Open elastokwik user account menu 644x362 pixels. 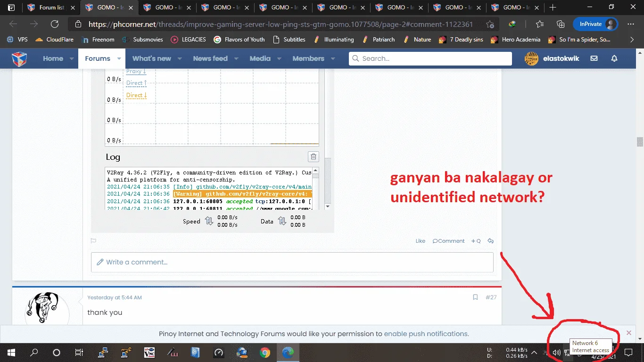point(552,58)
